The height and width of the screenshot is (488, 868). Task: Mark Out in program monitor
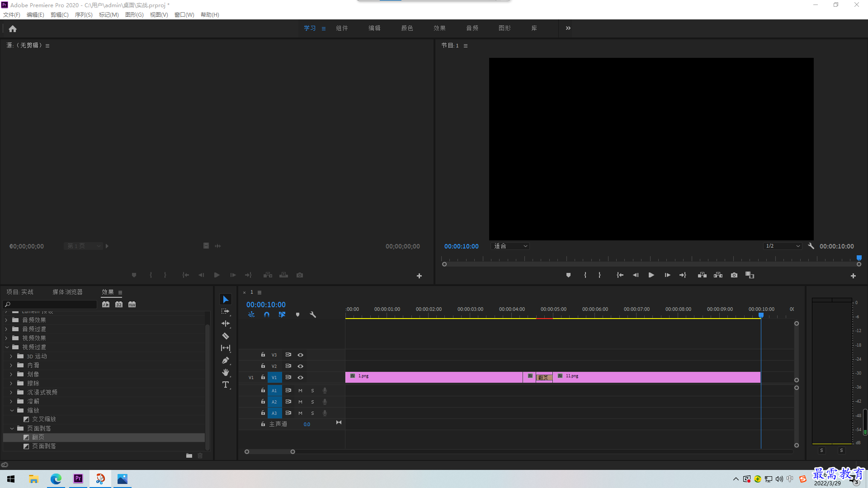pyautogui.click(x=599, y=275)
